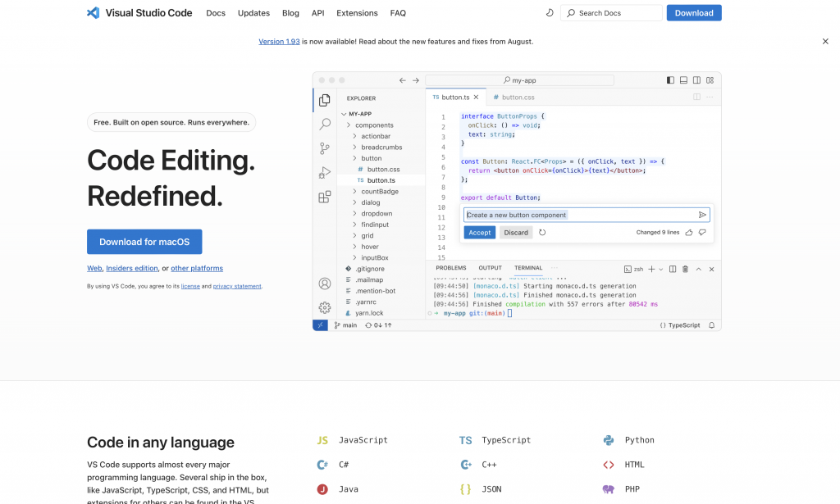Screen dimensions: 840x504
Task: Switch to the OUTPUT panel tab
Action: 491,268
